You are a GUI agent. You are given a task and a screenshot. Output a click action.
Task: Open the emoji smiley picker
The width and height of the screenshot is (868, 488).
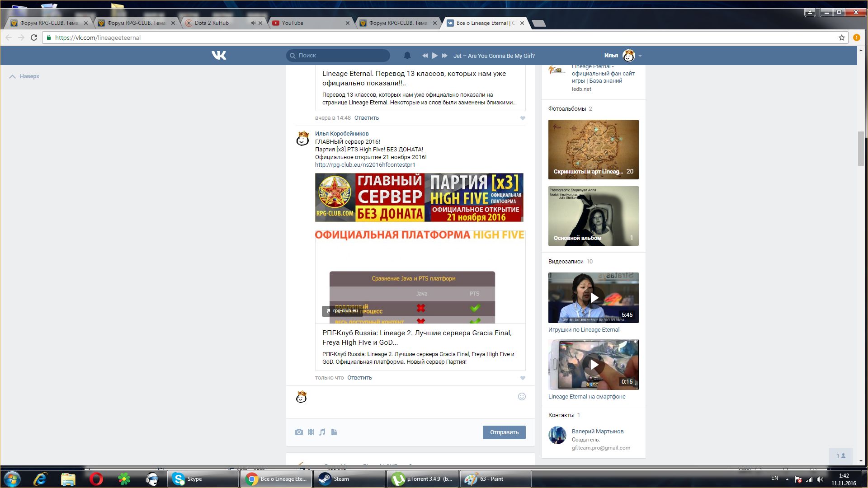pos(522,397)
